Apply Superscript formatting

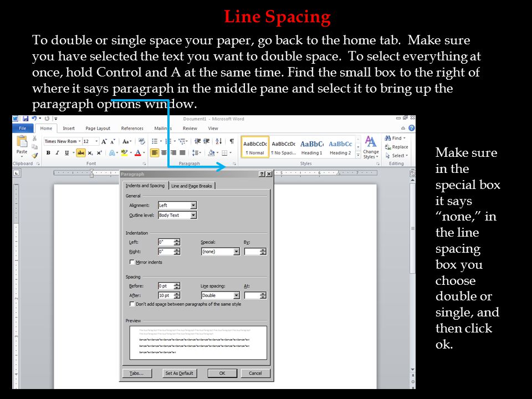pos(99,153)
